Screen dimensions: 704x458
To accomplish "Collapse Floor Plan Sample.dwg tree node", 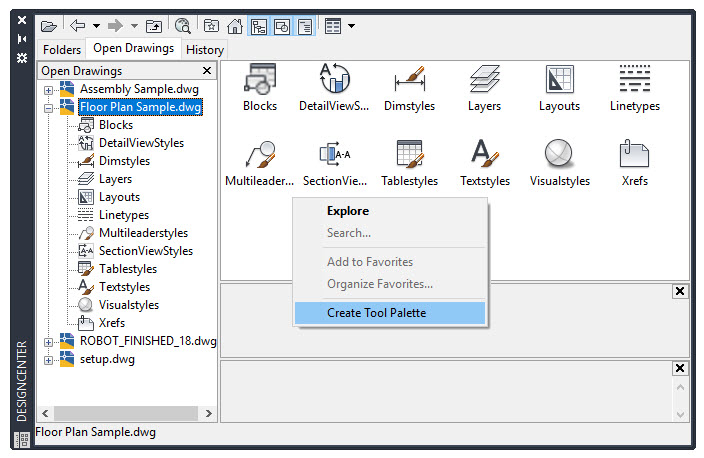I will pyautogui.click(x=48, y=108).
